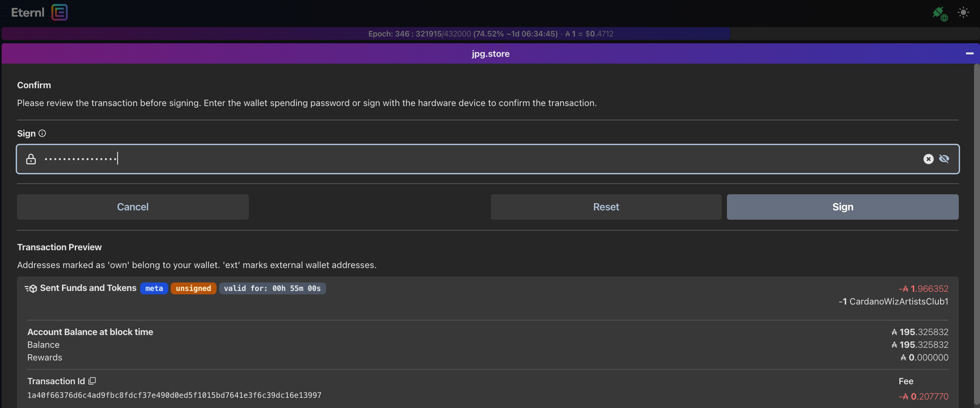Viewport: 980px width, 408px height.
Task: Clear the password with X icon
Action: pyautogui.click(x=928, y=159)
